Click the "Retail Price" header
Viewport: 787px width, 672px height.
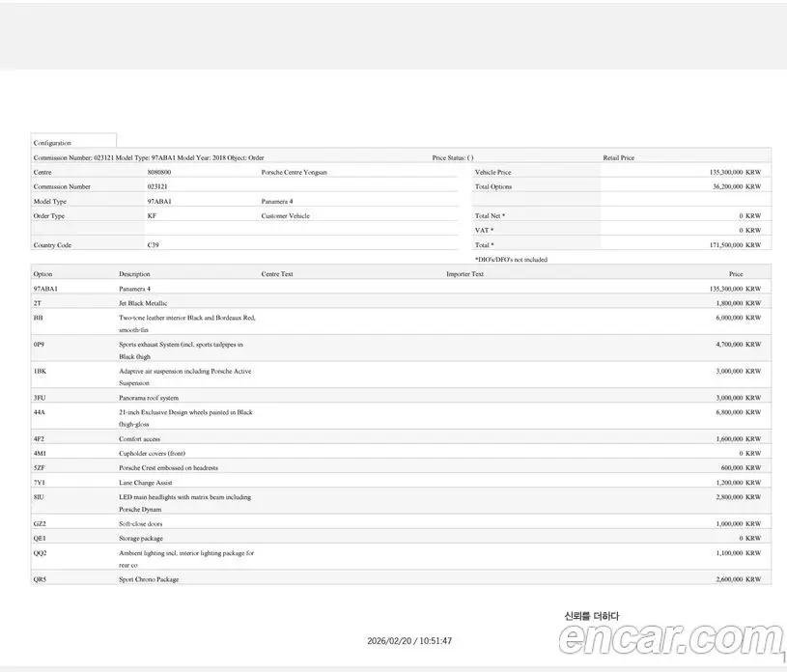(x=618, y=157)
